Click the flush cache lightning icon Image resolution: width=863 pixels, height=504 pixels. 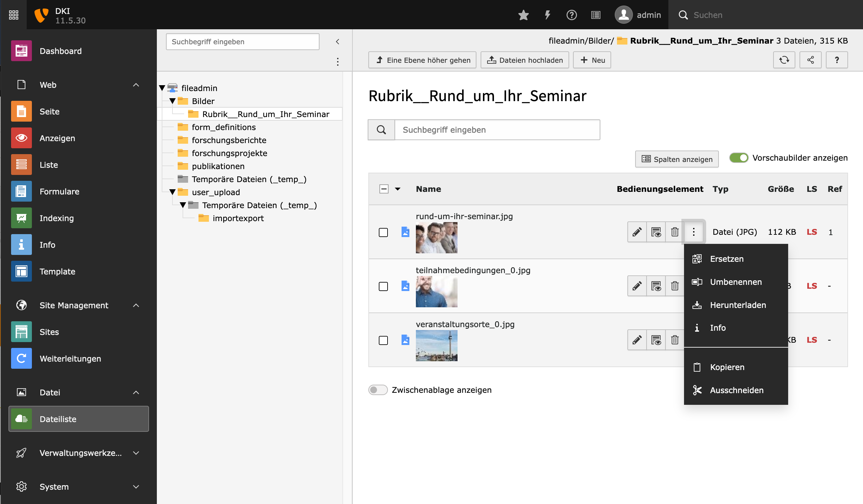point(547,15)
